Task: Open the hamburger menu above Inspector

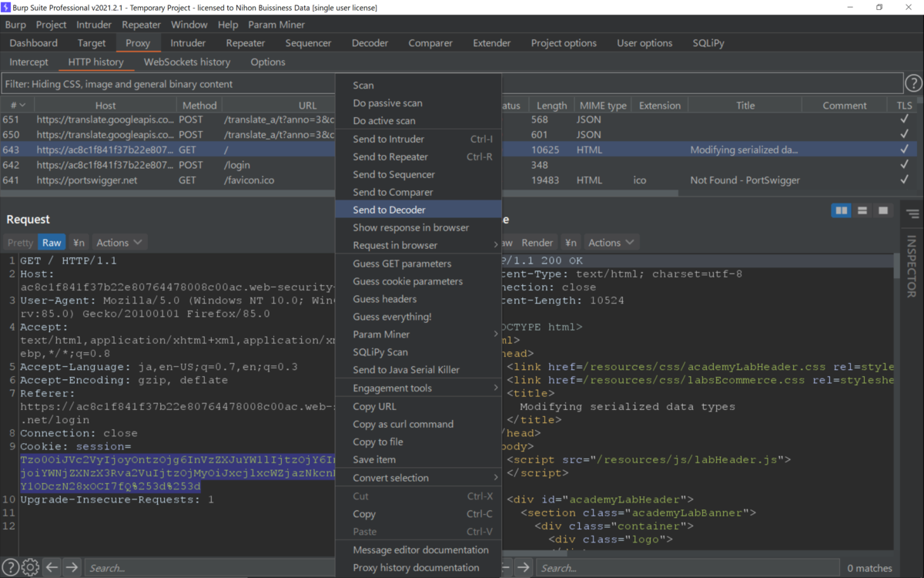Action: pyautogui.click(x=912, y=214)
